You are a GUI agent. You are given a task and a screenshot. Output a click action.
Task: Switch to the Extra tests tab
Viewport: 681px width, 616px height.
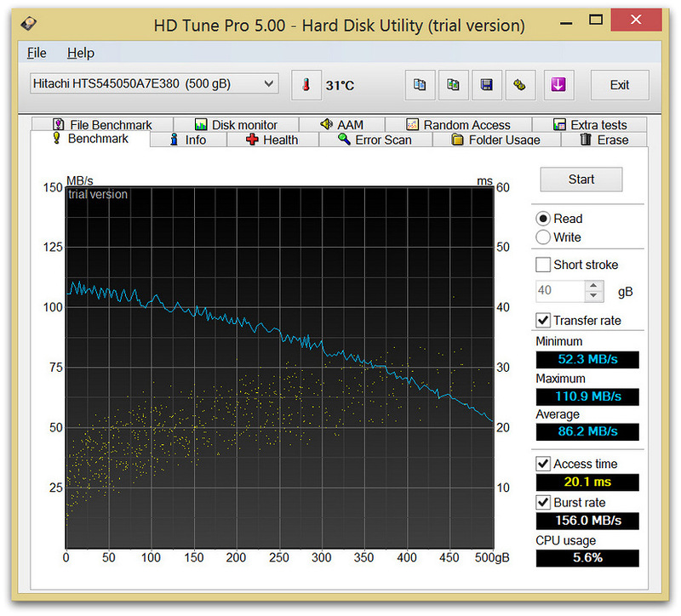point(590,124)
